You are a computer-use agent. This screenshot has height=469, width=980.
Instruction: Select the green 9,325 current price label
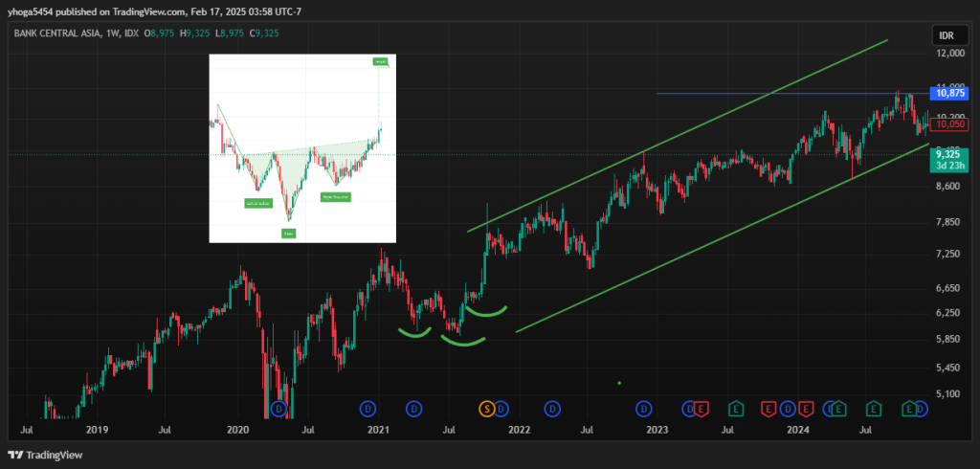[x=948, y=153]
